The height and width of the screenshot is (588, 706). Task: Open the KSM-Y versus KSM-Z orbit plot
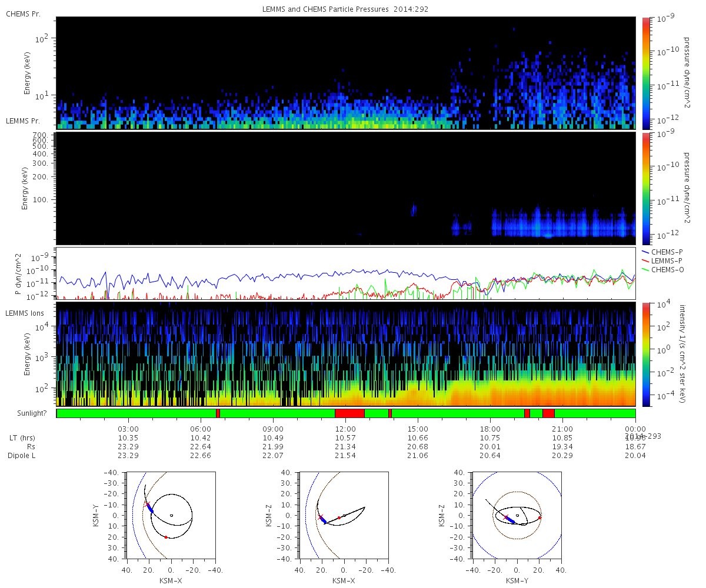click(x=517, y=514)
